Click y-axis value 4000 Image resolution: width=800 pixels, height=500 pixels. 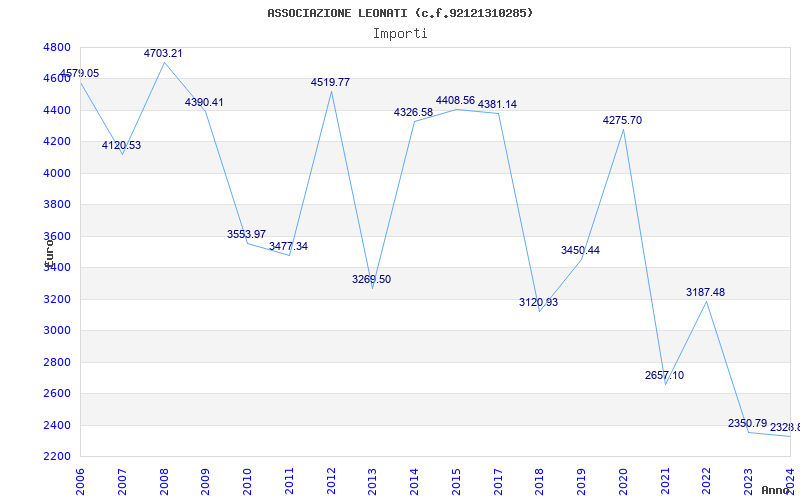tap(57, 173)
